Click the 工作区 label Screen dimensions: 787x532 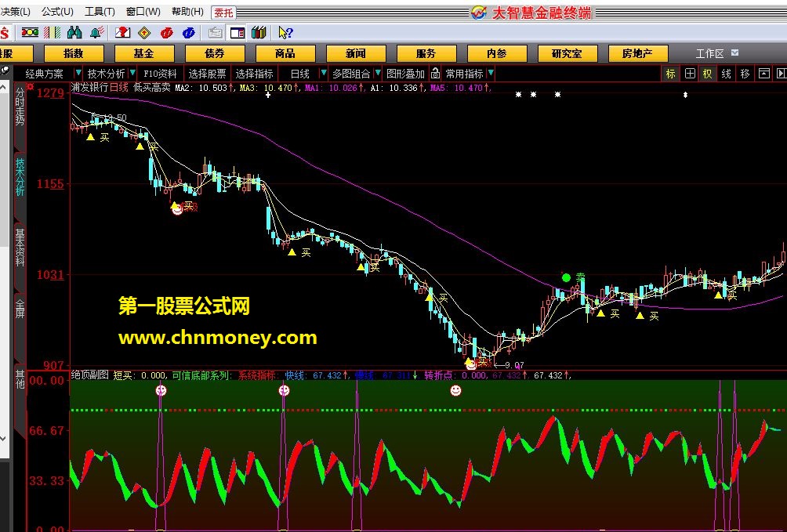709,53
